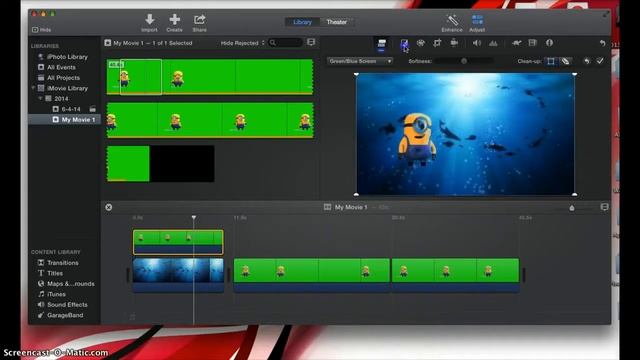Image resolution: width=640 pixels, height=360 pixels.
Task: Select the second row minion clip
Action: pyautogui.click(x=210, y=120)
